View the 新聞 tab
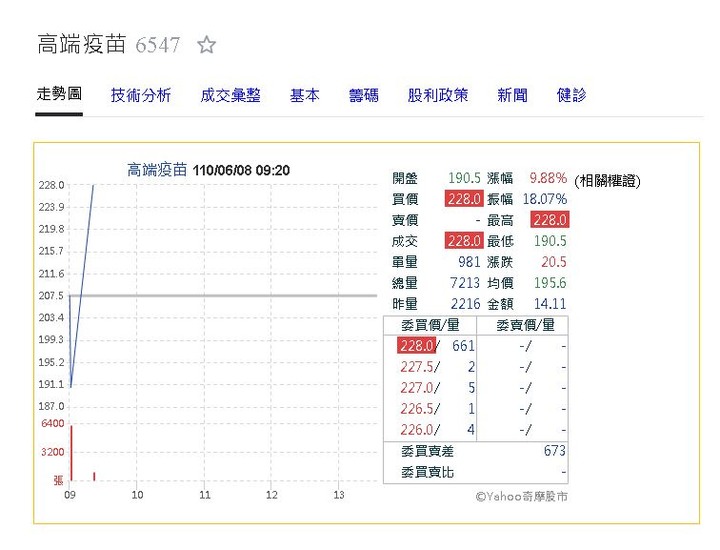The image size is (720, 550). coord(512,95)
